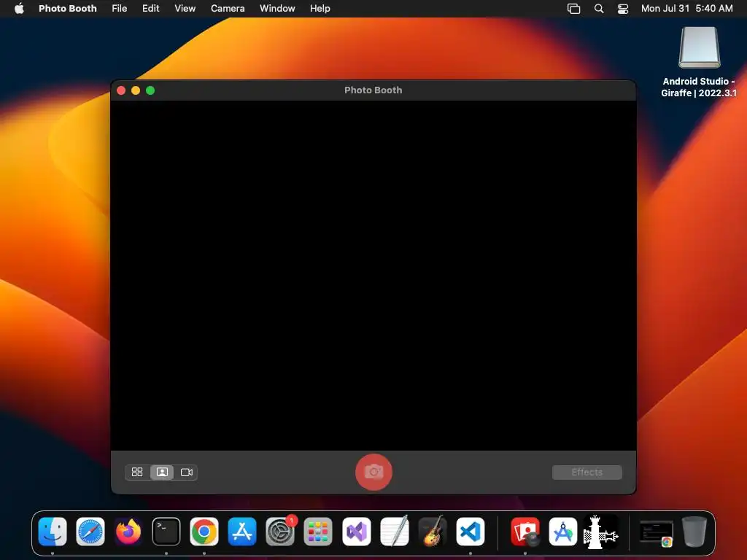Open the Photo Booth application menu
Screen dimensions: 747x560
[x=68, y=9]
